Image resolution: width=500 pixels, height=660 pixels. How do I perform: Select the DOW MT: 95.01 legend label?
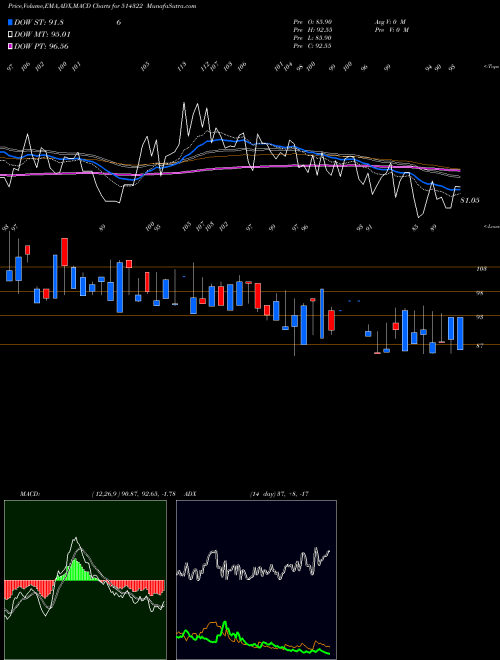(x=42, y=35)
